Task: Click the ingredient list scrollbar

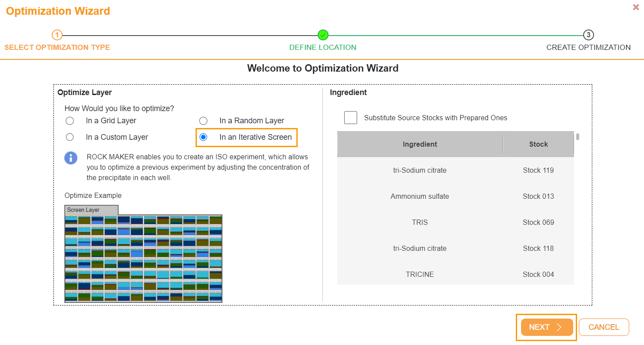Action: coord(578,136)
